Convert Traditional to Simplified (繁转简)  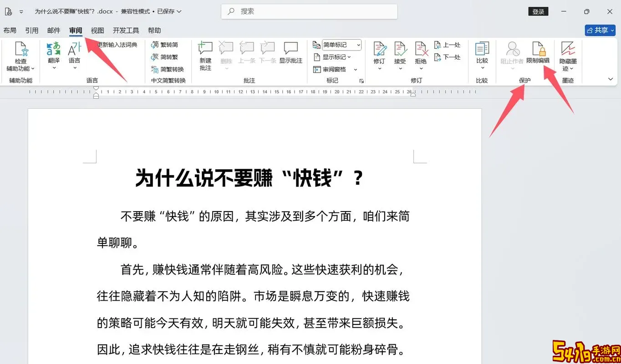click(x=165, y=45)
